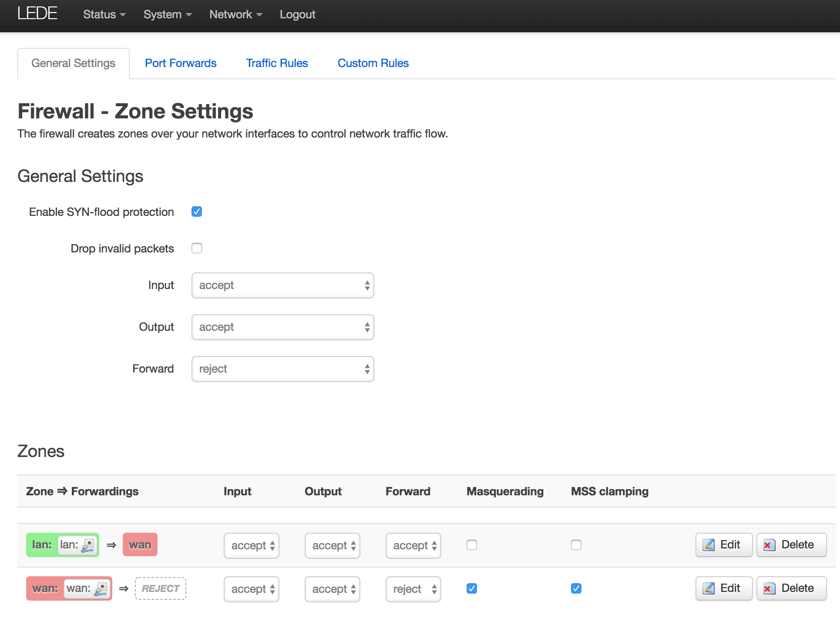This screenshot has width=840, height=625.
Task: Click the Logout link
Action: point(297,14)
